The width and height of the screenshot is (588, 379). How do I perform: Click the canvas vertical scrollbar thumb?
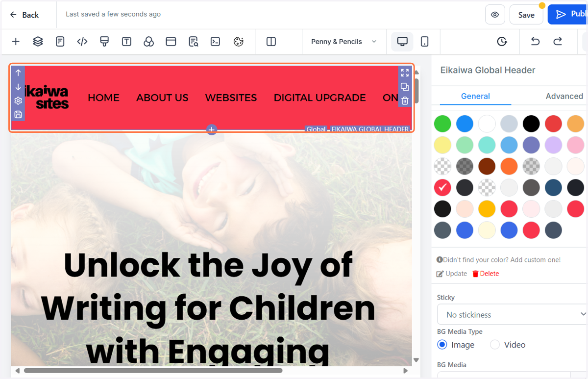(x=416, y=90)
